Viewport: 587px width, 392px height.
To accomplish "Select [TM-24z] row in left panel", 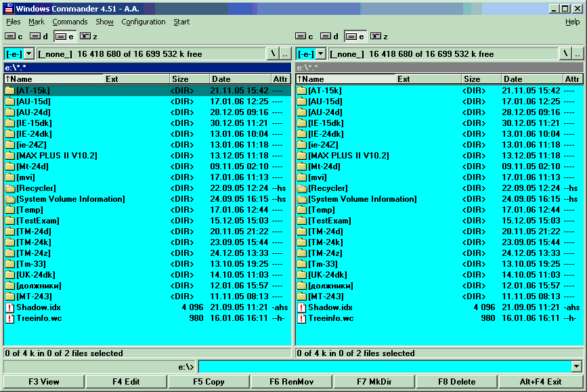I will pos(148,253).
